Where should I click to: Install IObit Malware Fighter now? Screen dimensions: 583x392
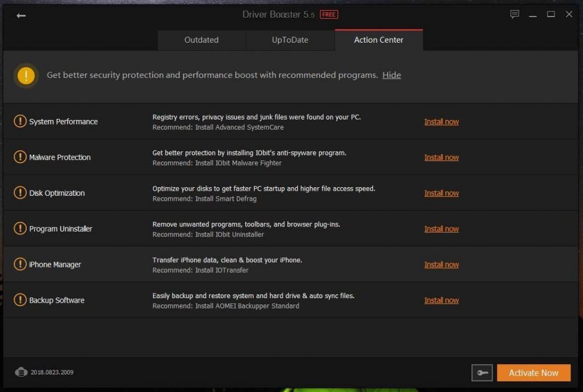coord(441,158)
